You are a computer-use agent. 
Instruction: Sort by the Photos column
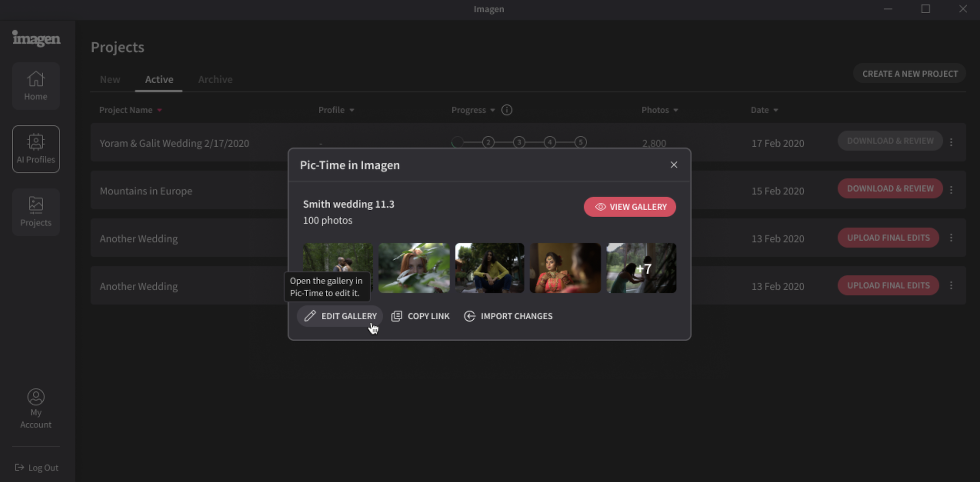(660, 110)
